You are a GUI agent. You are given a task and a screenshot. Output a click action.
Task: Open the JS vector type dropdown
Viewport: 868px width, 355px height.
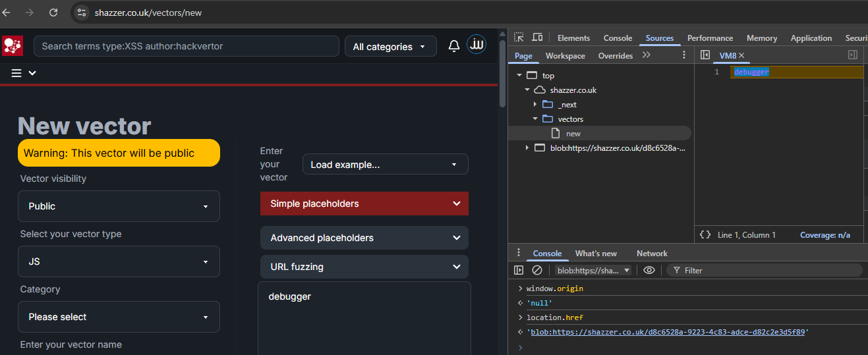pos(119,261)
